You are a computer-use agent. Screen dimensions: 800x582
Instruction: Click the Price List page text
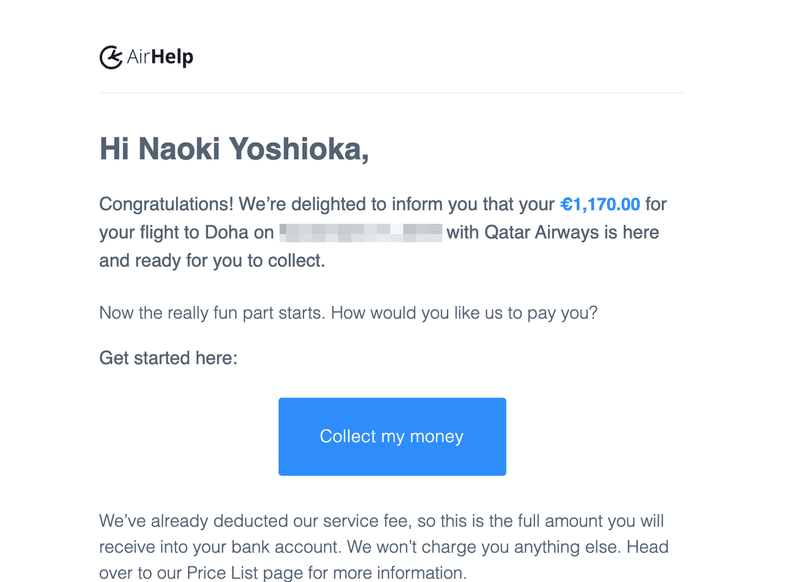246,572
